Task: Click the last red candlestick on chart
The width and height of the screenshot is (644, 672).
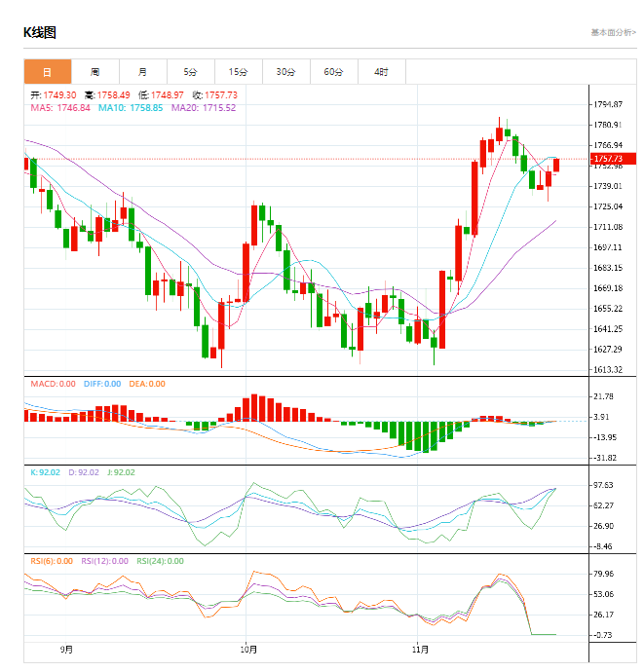Action: 556,165
